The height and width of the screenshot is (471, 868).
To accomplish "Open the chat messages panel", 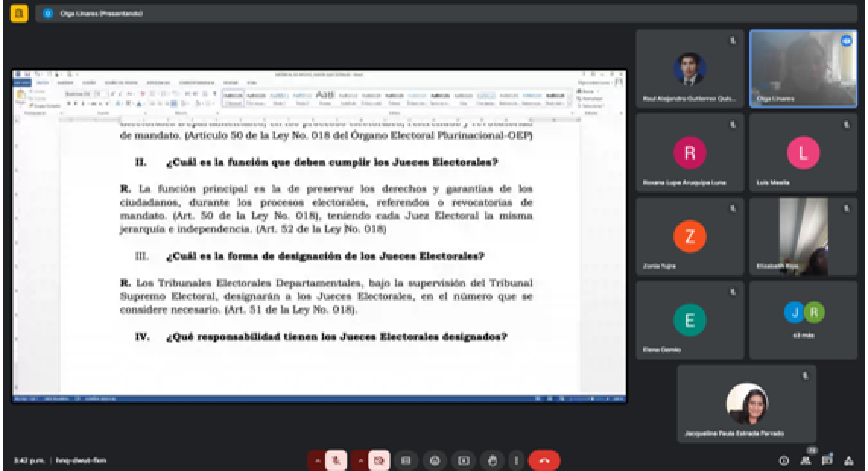I will [828, 460].
